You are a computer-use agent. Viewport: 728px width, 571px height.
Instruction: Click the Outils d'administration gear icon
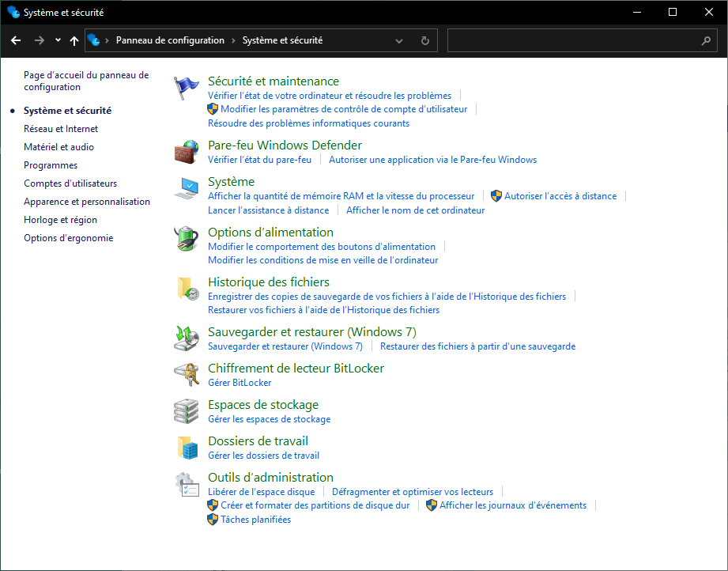pos(187,484)
